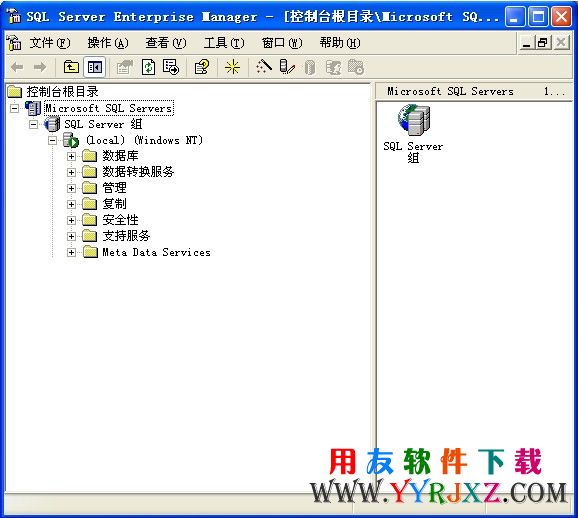Open the 帮助(H) menu
This screenshot has height=518, width=578.
340,43
